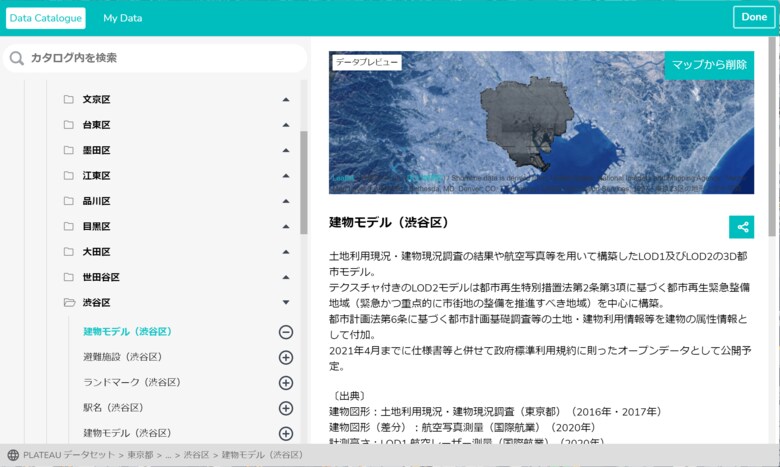Select the 駅名(渋谷区) dataset entry
This screenshot has width=780, height=467.
pos(113,408)
